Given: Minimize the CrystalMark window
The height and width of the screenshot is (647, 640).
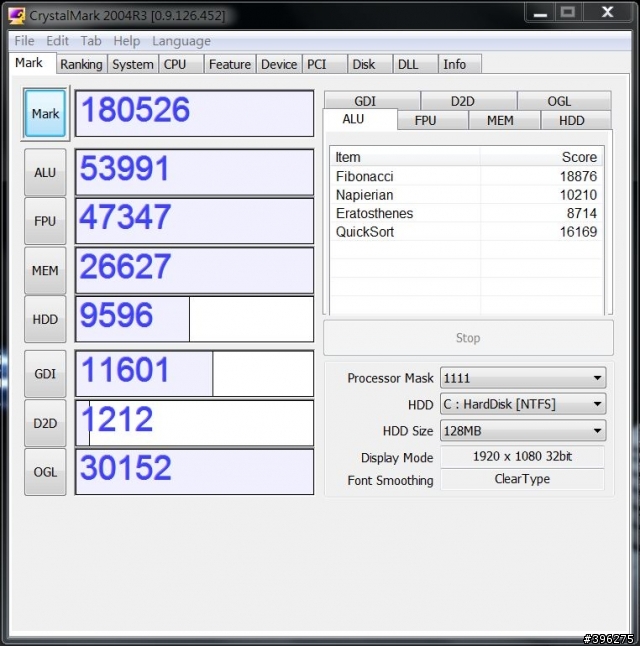Looking at the screenshot, I should [540, 13].
